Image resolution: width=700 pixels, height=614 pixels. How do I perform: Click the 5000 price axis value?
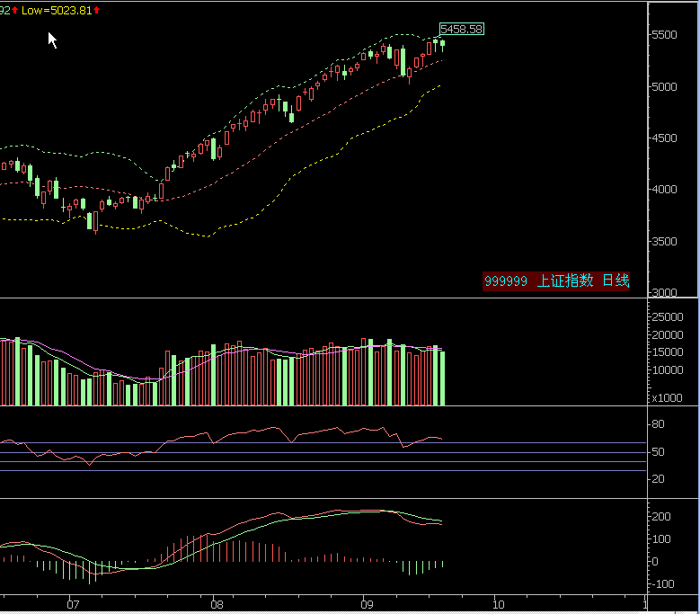tap(664, 86)
